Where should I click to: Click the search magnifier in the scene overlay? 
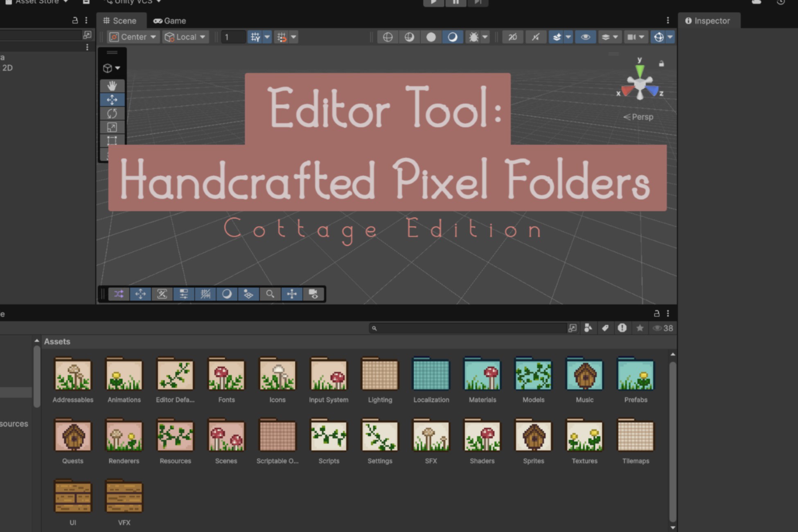click(270, 294)
